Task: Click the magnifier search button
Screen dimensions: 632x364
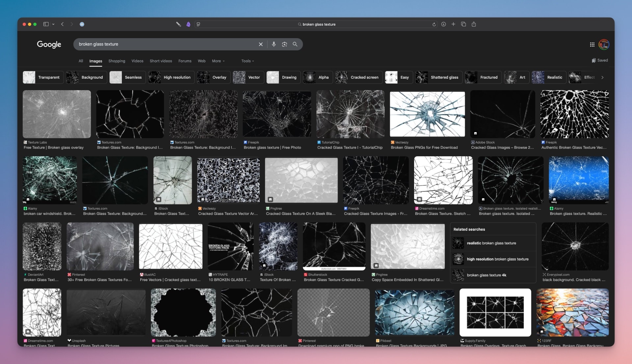Action: point(295,44)
